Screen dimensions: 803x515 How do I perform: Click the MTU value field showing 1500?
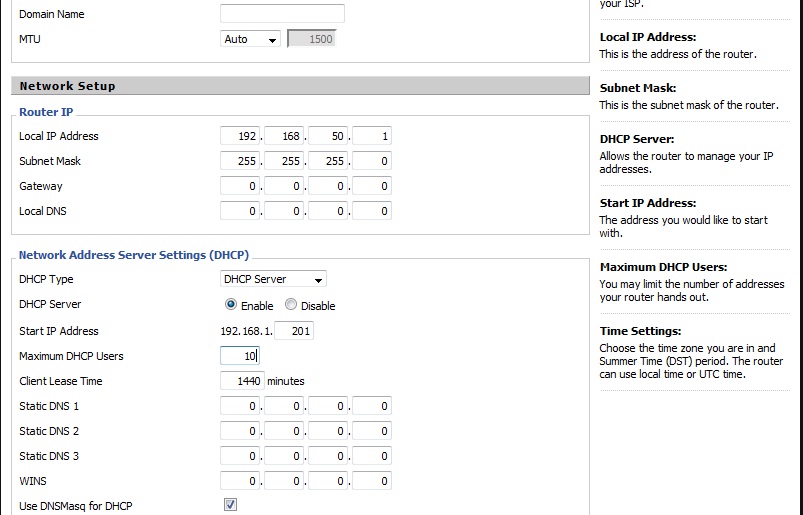[311, 39]
